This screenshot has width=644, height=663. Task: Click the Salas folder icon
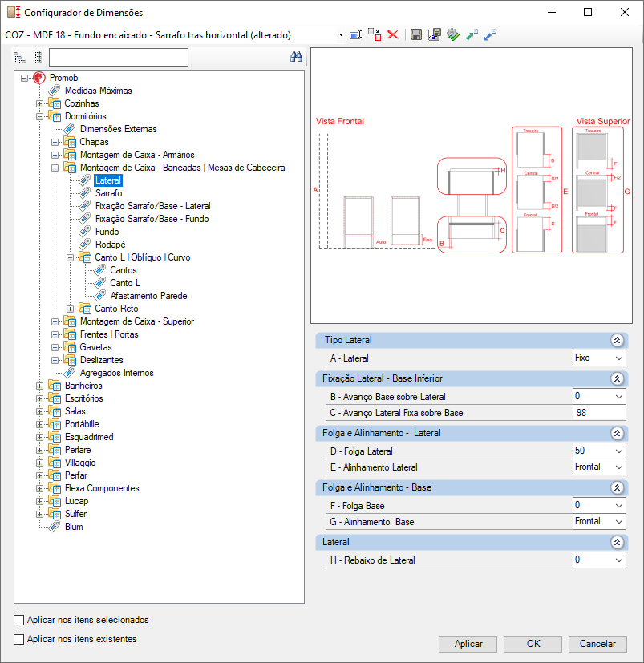coord(55,411)
